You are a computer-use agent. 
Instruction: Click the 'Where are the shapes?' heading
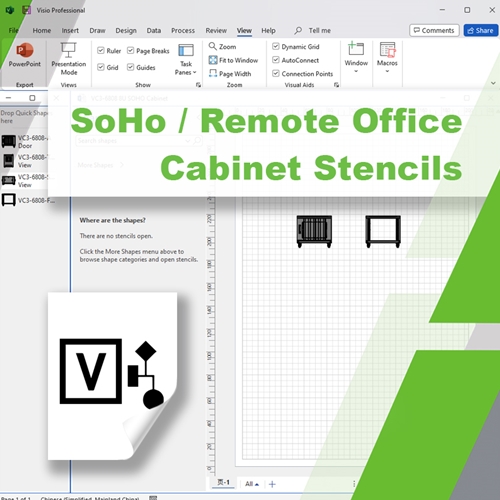[112, 220]
